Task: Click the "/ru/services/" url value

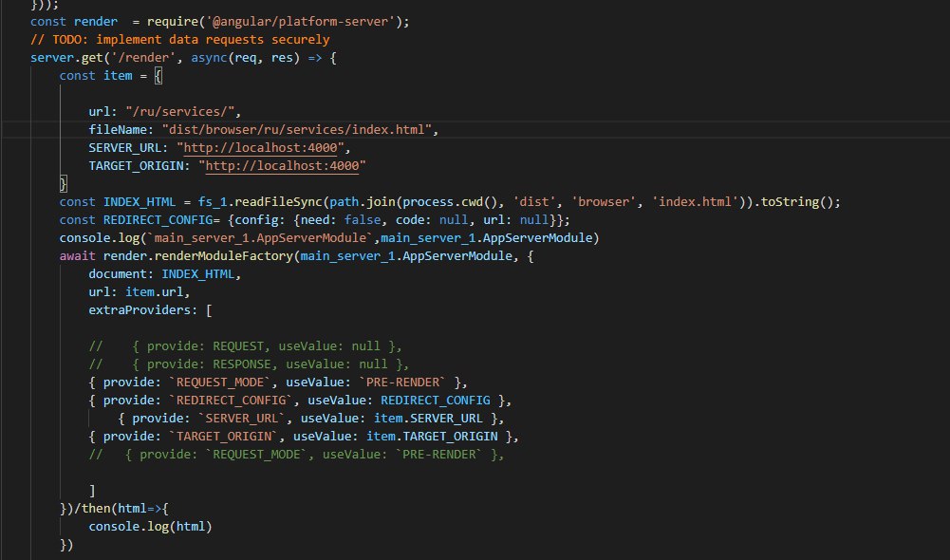Action: tap(180, 111)
